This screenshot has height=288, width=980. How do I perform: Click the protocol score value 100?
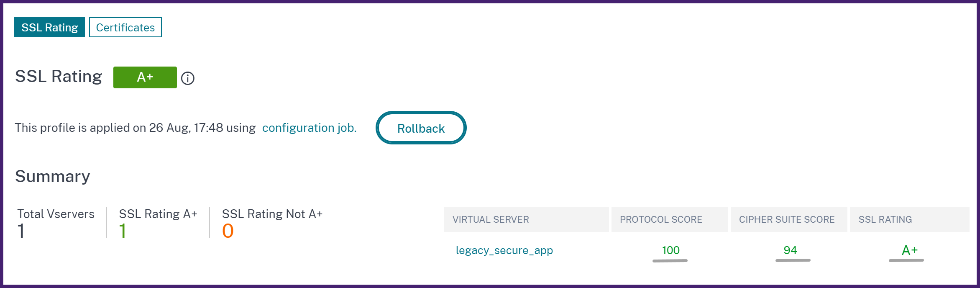pos(670,250)
